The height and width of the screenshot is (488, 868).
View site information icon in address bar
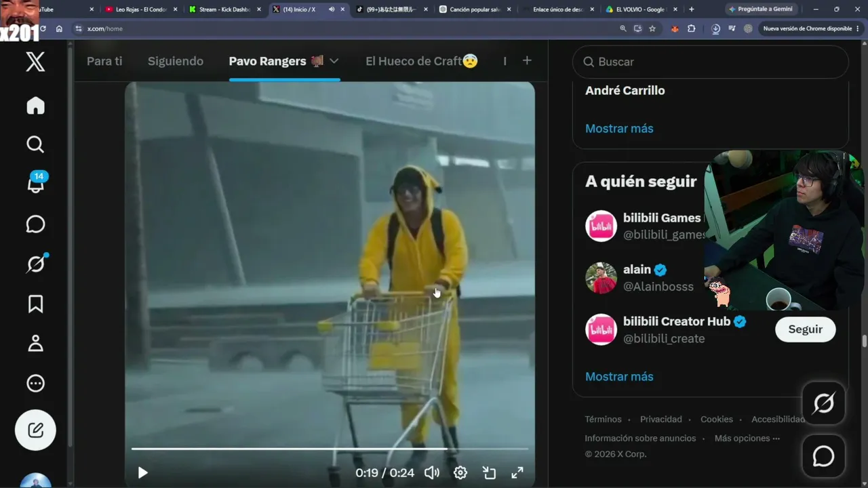[79, 28]
